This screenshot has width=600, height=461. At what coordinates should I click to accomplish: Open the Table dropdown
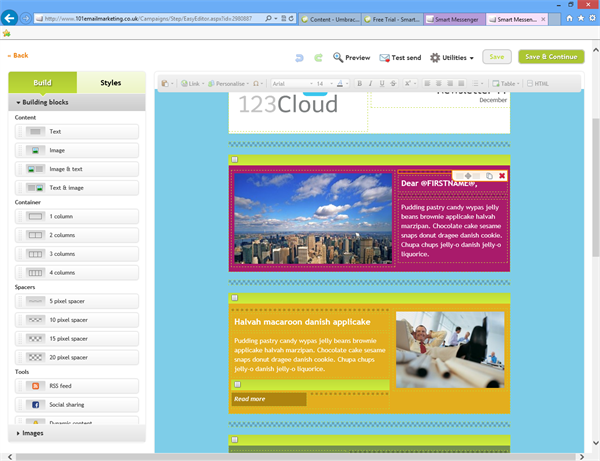point(506,83)
